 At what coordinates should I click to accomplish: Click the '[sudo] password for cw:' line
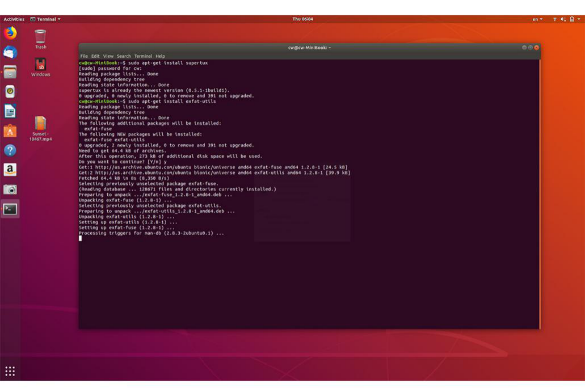[x=111, y=68]
